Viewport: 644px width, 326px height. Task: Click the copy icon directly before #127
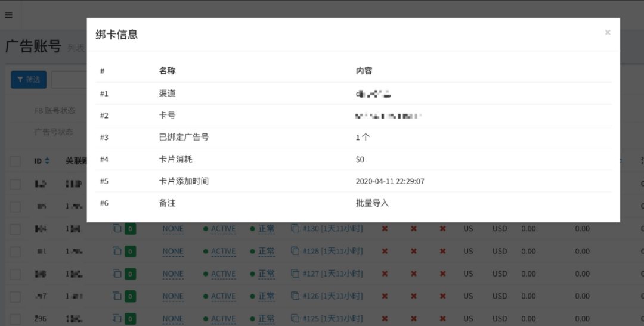tap(295, 274)
